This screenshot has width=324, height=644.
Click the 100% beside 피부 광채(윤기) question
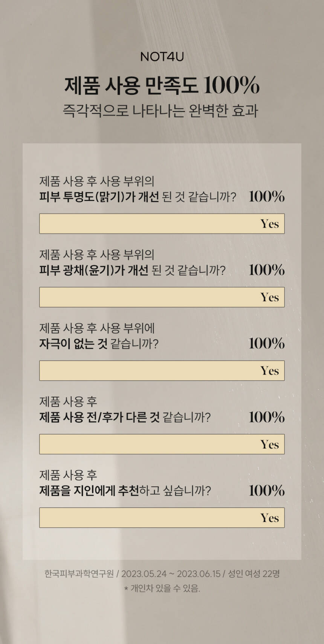tap(266, 270)
